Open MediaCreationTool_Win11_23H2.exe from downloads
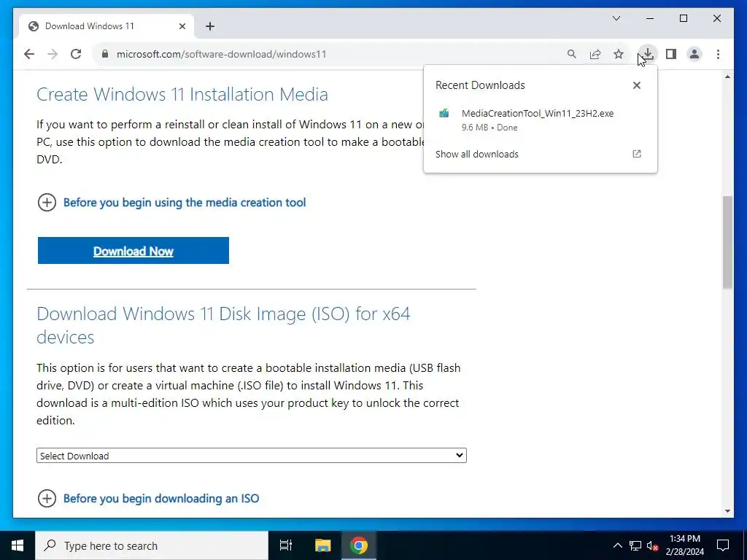This screenshot has width=747, height=560. coord(538,113)
